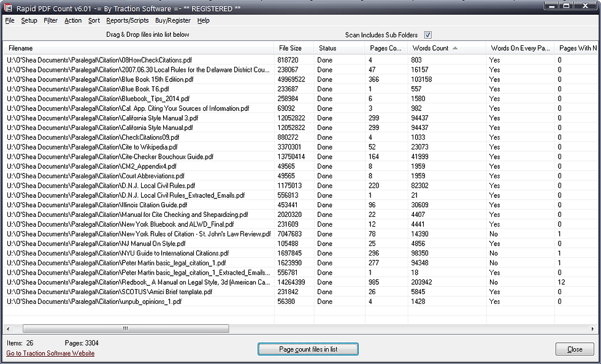601x364 pixels.
Task: Click words count value 203942
Action: click(421, 282)
